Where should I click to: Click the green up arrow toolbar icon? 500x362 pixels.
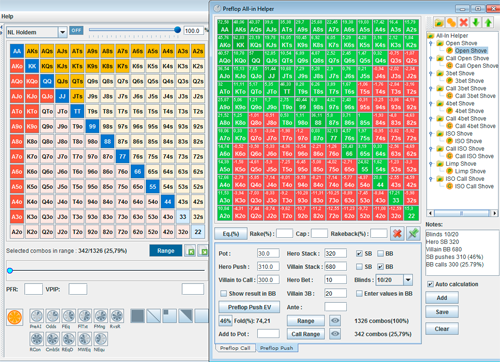point(488,22)
